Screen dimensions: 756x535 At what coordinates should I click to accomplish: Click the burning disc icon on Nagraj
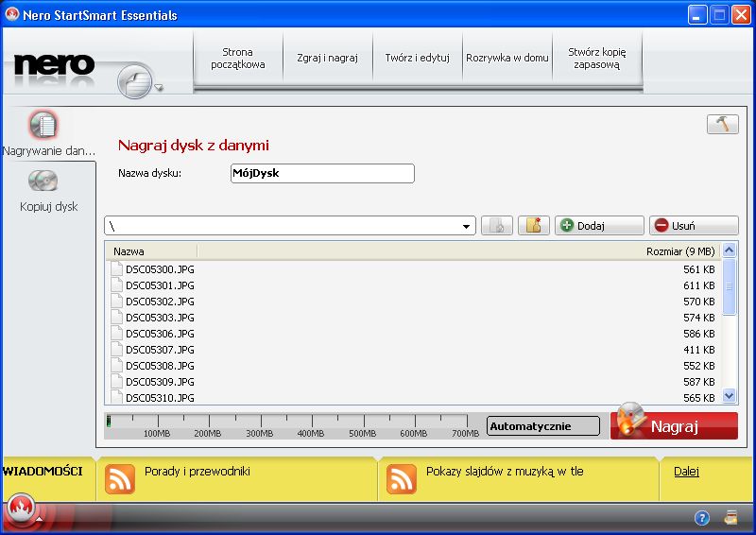point(630,420)
